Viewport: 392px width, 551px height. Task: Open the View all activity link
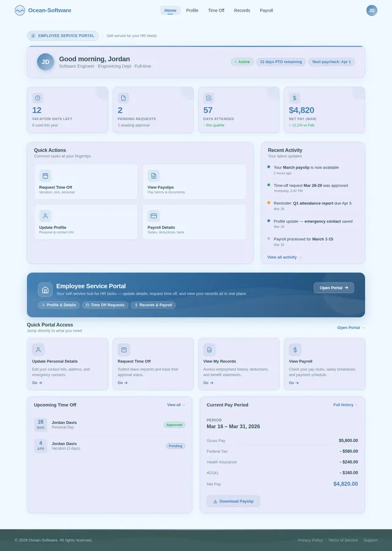coord(284,257)
